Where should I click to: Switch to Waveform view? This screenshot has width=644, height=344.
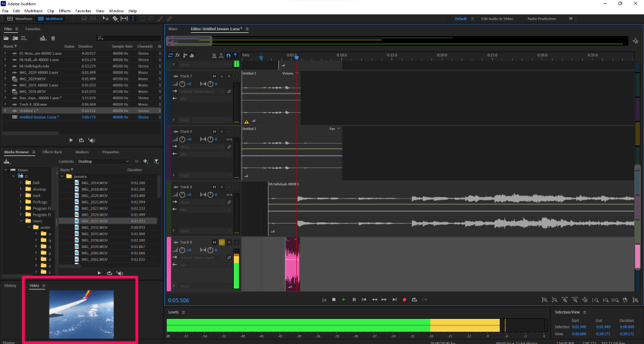(x=20, y=19)
